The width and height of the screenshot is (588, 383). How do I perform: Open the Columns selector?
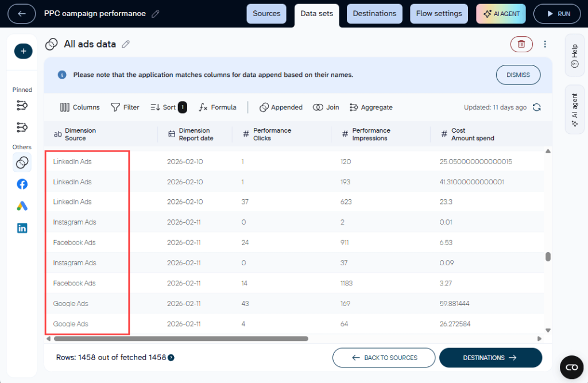[80, 107]
